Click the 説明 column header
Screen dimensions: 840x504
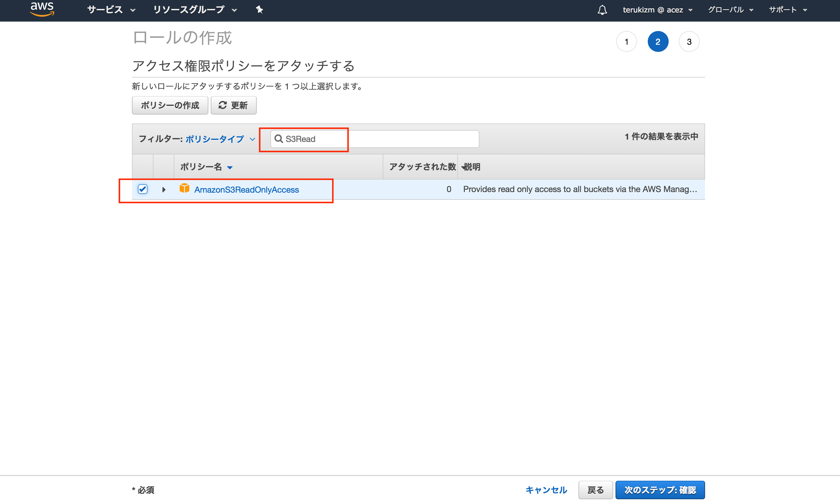[472, 167]
